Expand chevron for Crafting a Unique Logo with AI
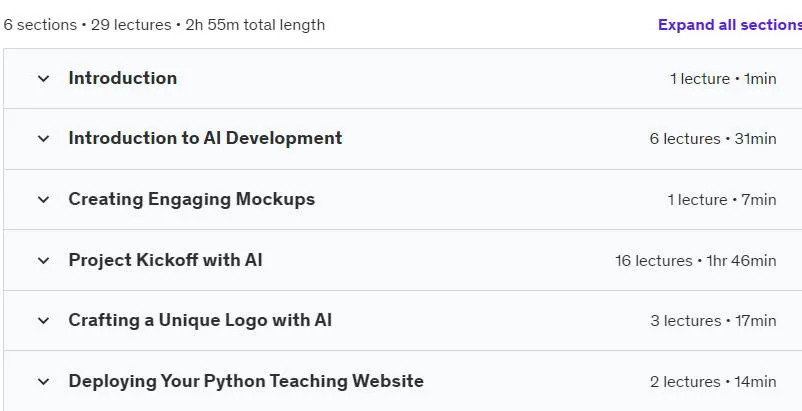The width and height of the screenshot is (802, 411). pyautogui.click(x=43, y=321)
